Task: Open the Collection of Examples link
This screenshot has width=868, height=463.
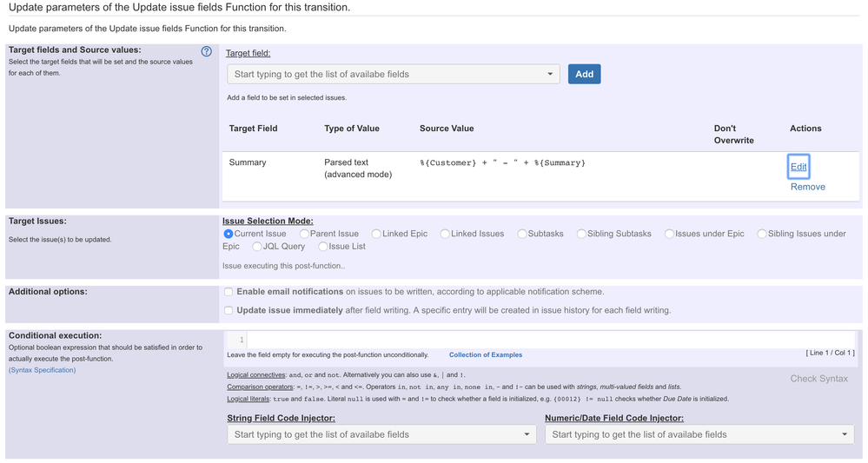Action: 485,354
